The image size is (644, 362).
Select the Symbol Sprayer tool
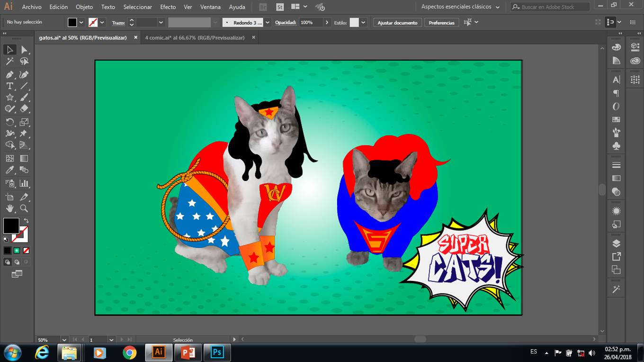(x=9, y=183)
